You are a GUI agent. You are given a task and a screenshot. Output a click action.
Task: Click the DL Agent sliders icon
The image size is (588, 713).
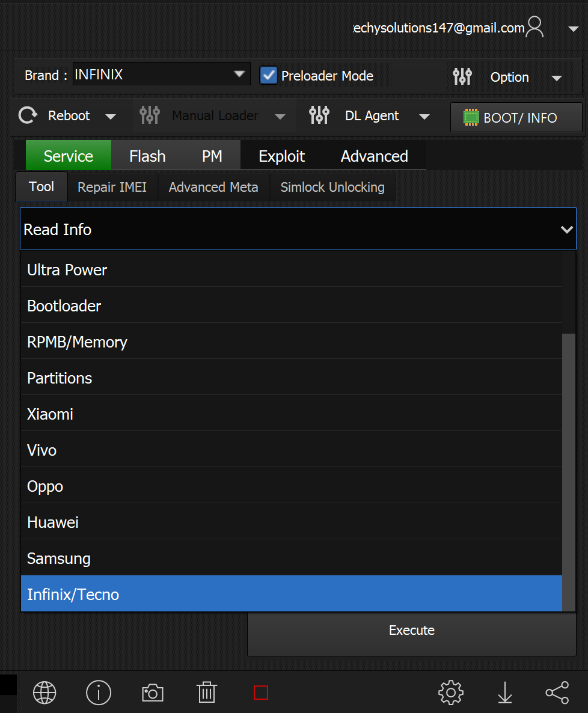(x=319, y=115)
